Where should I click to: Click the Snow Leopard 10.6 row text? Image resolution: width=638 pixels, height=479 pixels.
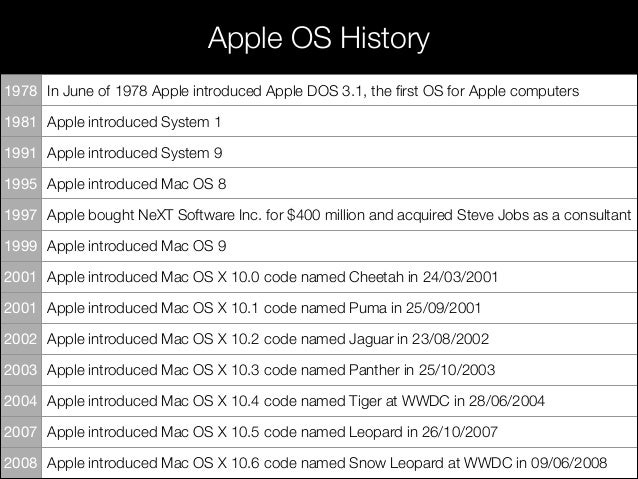point(327,463)
